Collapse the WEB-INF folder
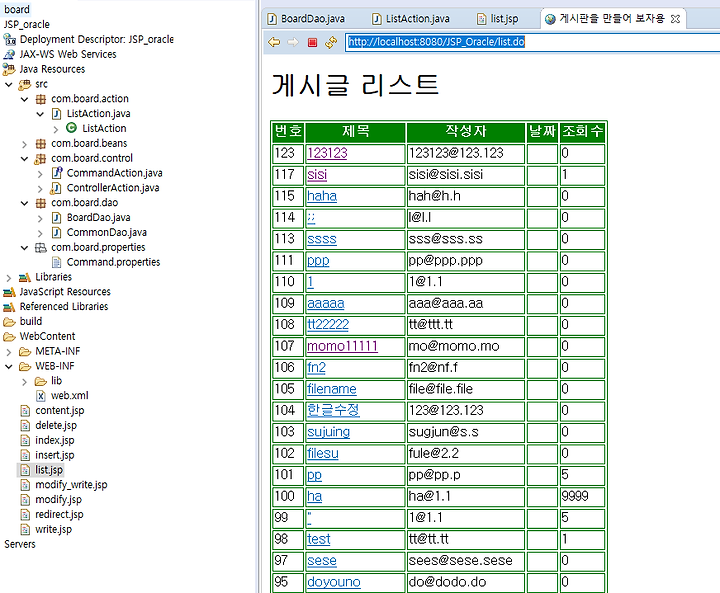The width and height of the screenshot is (720, 593). [8, 367]
